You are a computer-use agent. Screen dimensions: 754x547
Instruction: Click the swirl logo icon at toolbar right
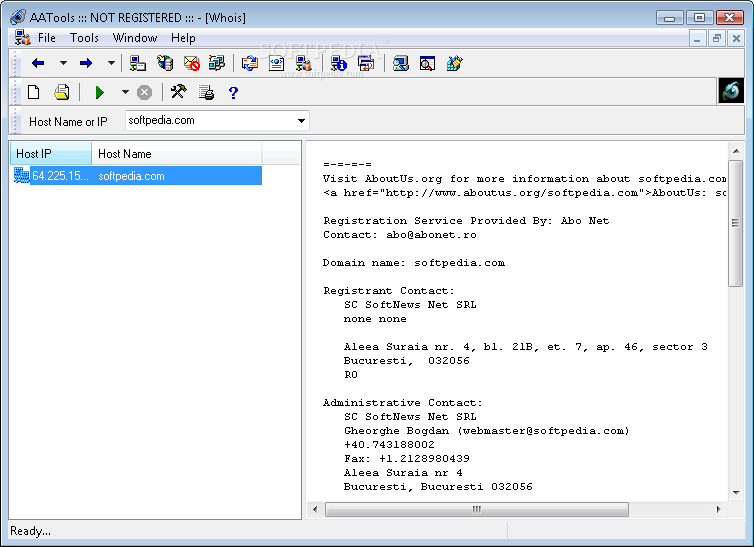pyautogui.click(x=731, y=90)
